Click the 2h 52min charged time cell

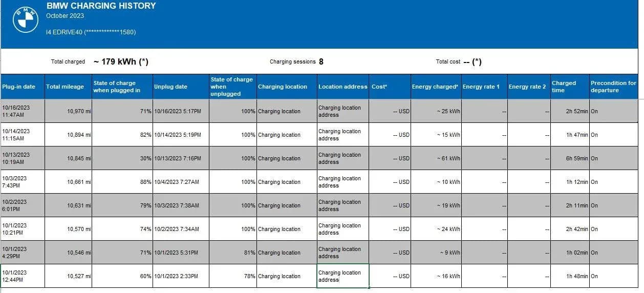(x=570, y=111)
